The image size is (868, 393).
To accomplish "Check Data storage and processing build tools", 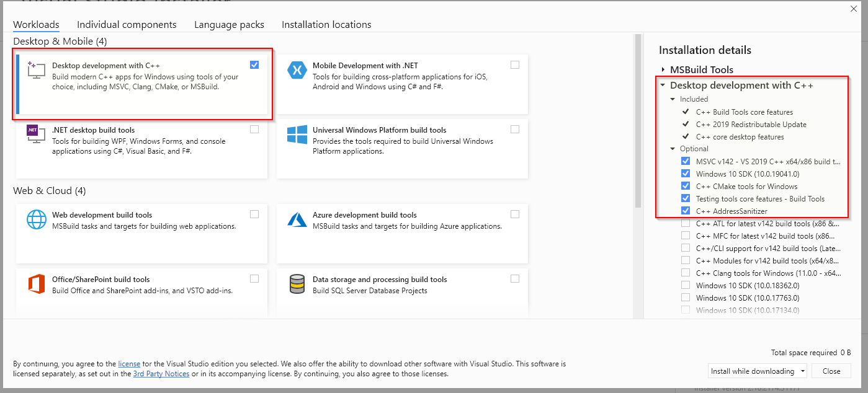I will 515,279.
